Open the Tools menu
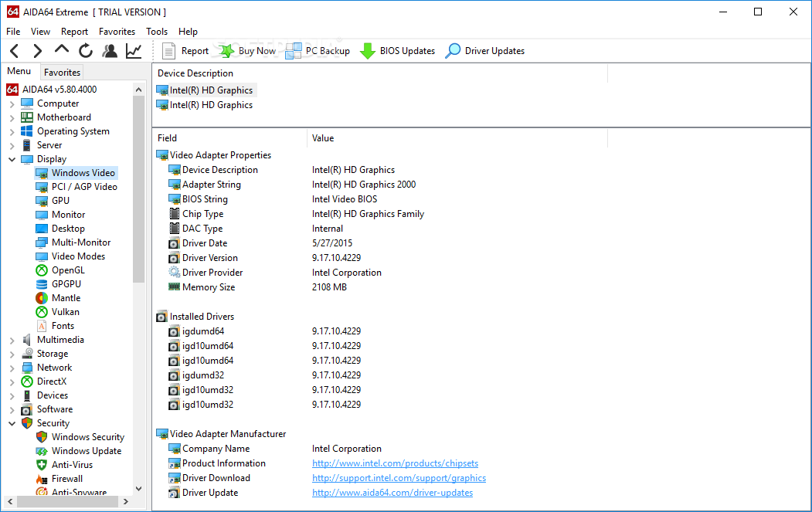The height and width of the screenshot is (512, 812). (x=157, y=32)
